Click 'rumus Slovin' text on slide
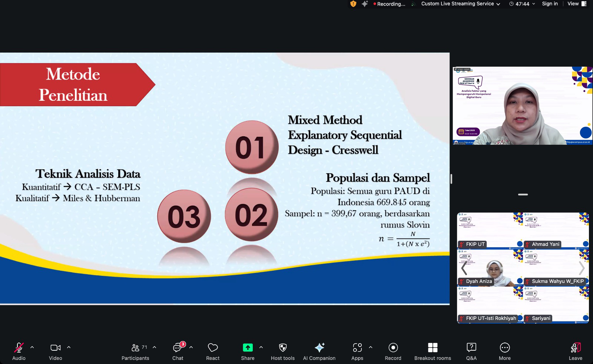Screen dimensions: 593x364 point(405,225)
